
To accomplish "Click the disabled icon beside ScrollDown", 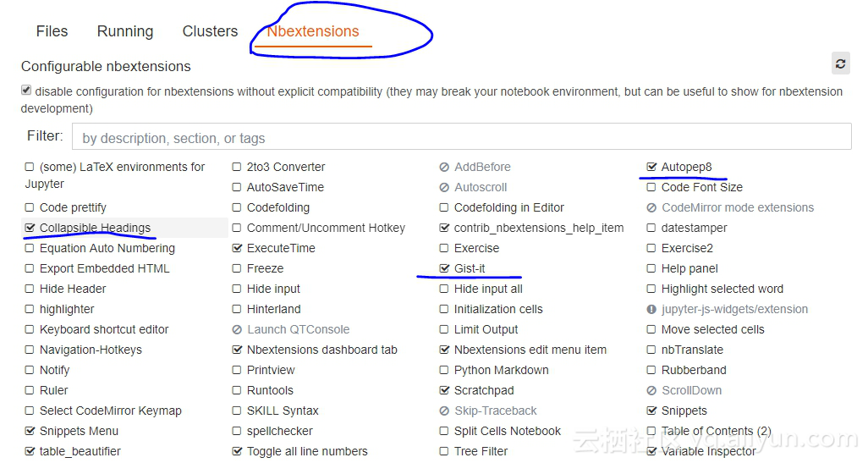I will pyautogui.click(x=651, y=391).
